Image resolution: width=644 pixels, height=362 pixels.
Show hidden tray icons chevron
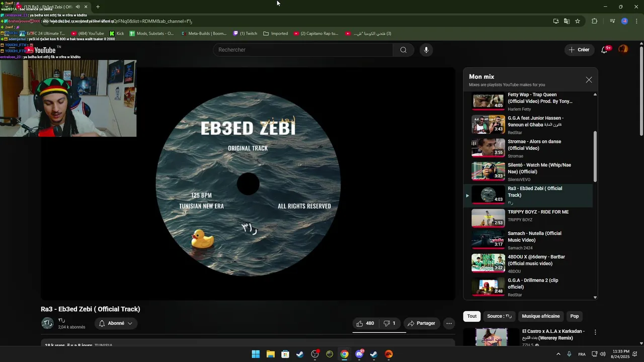pos(558,354)
